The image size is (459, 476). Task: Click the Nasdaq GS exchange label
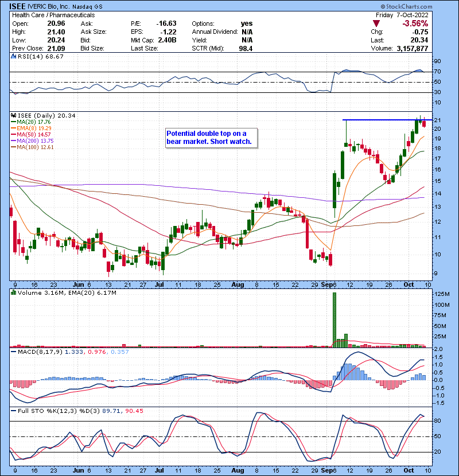(x=87, y=6)
